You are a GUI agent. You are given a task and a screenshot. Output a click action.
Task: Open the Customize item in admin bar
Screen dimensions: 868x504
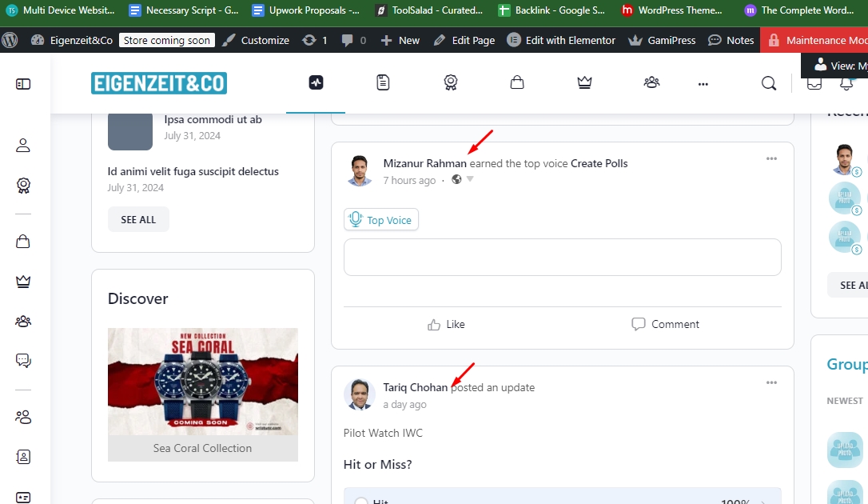coord(256,41)
